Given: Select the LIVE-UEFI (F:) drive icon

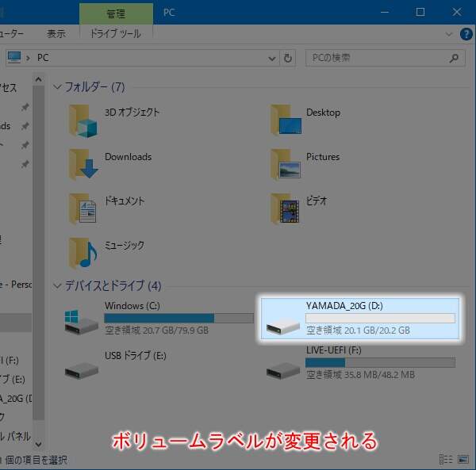Looking at the screenshot, I should coord(283,371).
